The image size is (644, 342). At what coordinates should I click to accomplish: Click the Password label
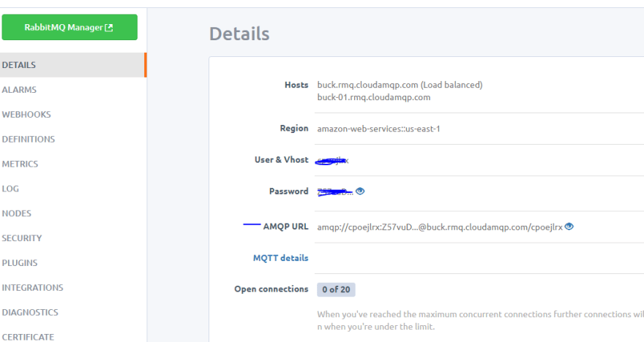(x=289, y=191)
